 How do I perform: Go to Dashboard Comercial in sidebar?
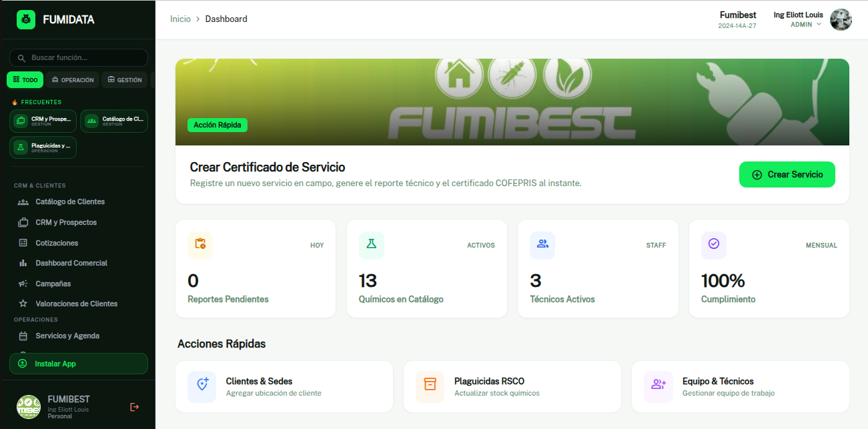pyautogui.click(x=79, y=263)
